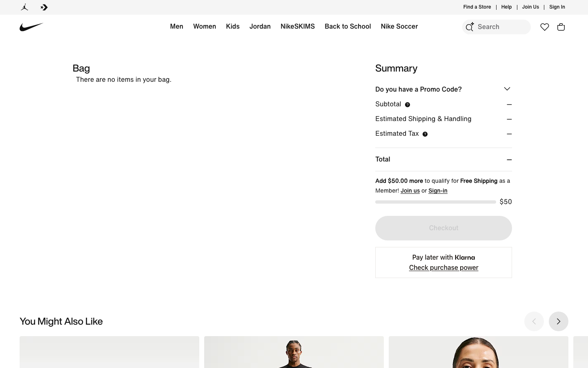
Task: Go to Nike homepage via swoosh logo
Action: click(x=31, y=27)
